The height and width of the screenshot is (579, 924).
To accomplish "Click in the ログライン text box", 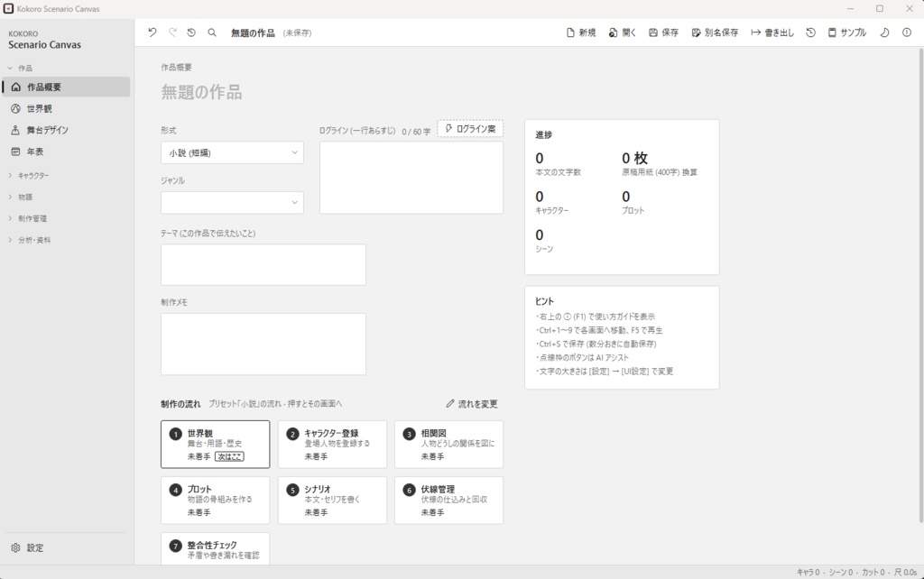I will (411, 178).
